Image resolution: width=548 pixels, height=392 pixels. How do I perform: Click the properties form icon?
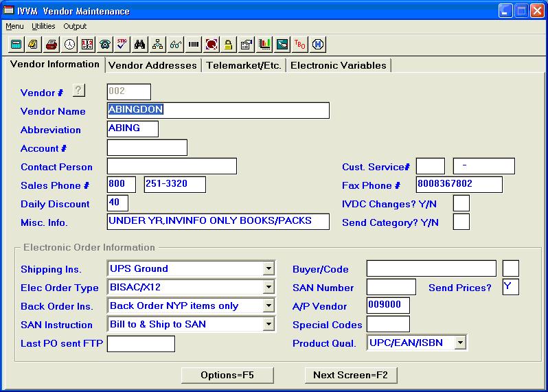point(247,45)
